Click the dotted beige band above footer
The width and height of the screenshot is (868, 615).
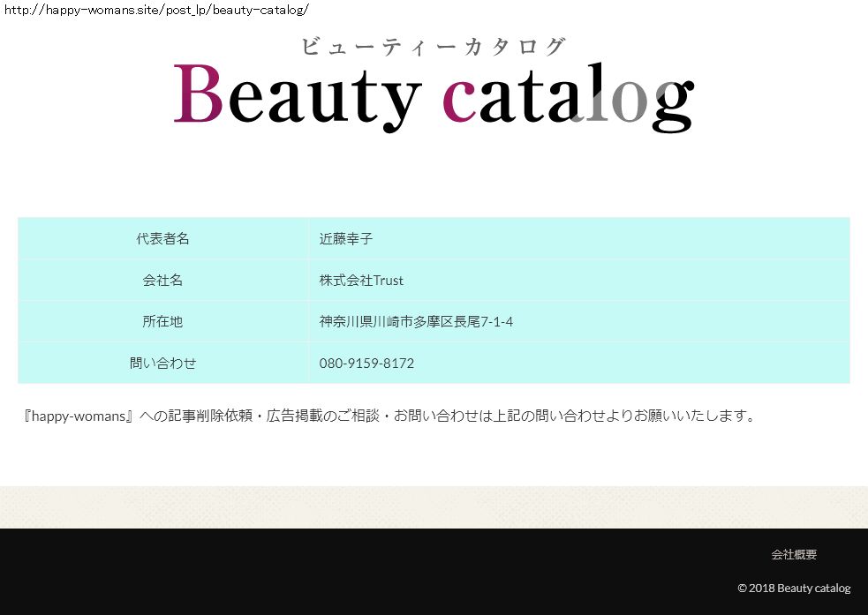coord(434,507)
